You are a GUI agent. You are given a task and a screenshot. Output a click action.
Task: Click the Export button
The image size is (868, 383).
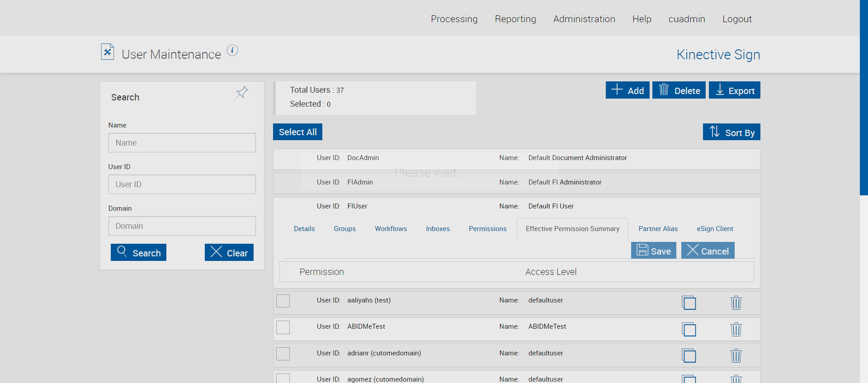pyautogui.click(x=734, y=90)
